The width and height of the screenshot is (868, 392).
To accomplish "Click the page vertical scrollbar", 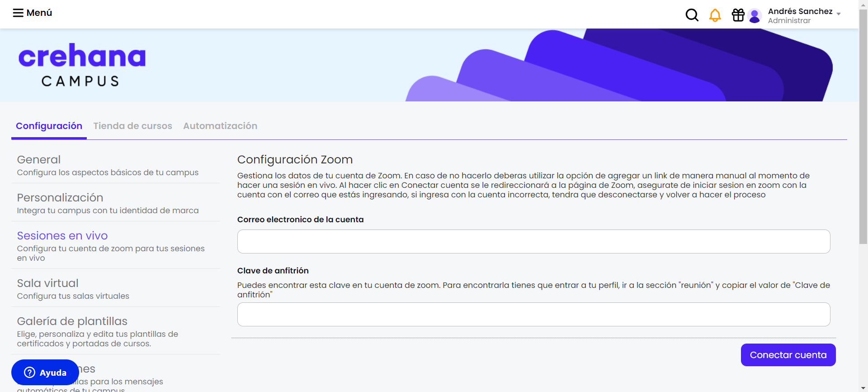I will click(x=863, y=127).
